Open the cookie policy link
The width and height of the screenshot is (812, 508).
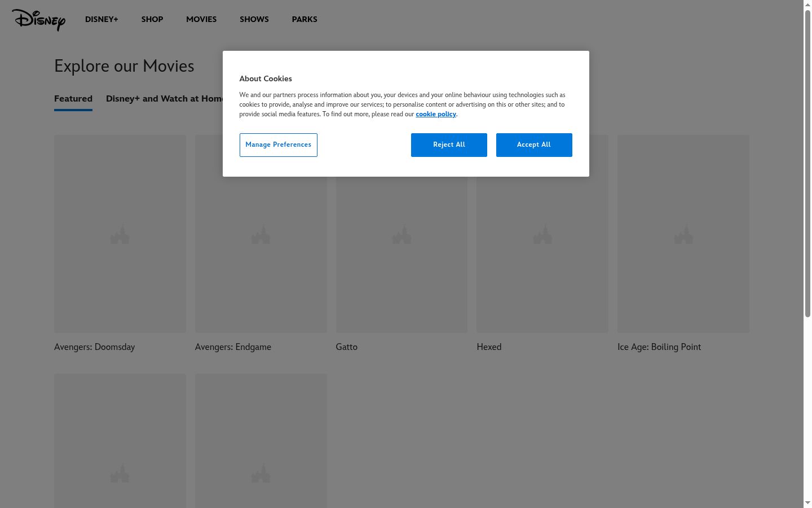(x=436, y=114)
